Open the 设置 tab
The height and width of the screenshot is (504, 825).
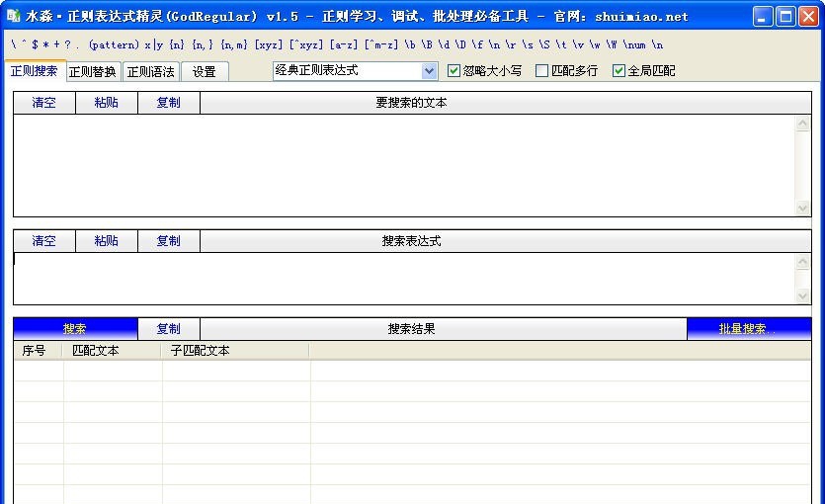[x=205, y=71]
